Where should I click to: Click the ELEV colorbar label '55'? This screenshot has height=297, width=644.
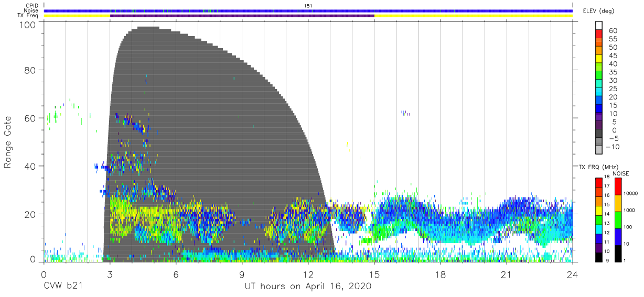(613, 39)
